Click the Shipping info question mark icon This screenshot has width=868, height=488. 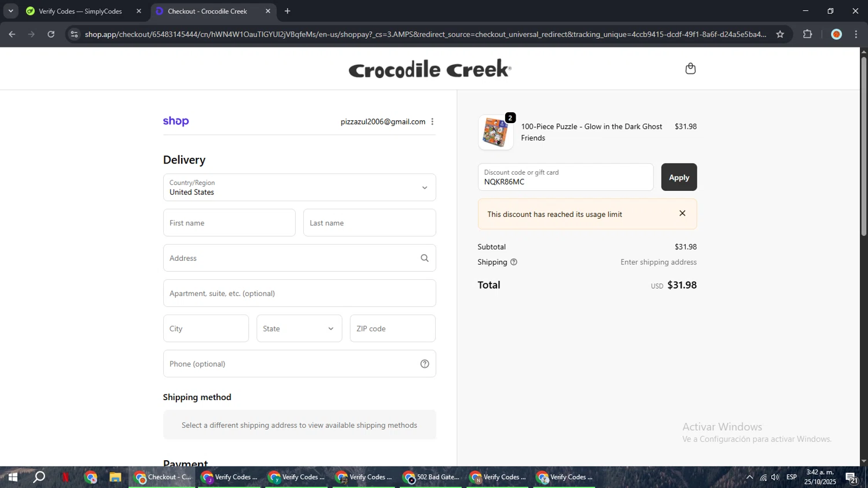coord(514,262)
